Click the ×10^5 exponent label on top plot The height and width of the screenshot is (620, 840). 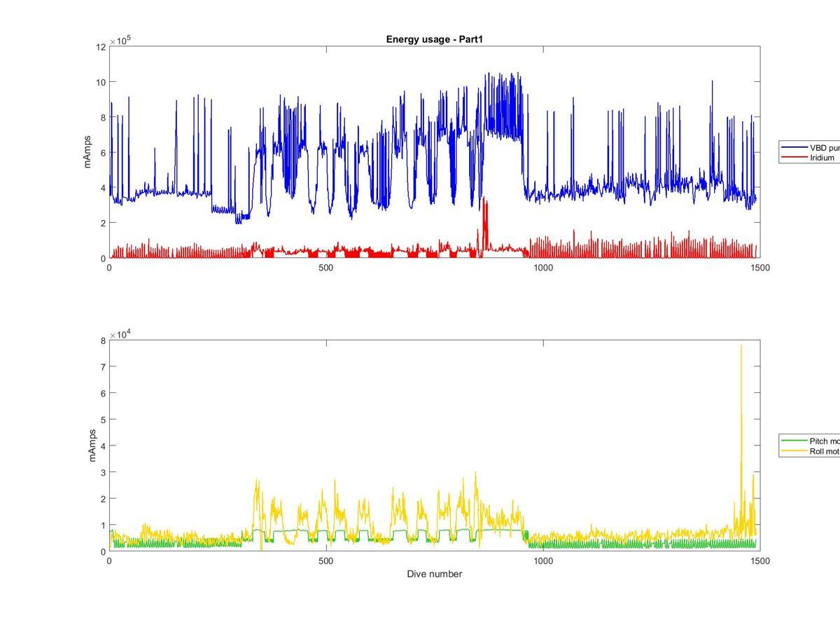(120, 40)
